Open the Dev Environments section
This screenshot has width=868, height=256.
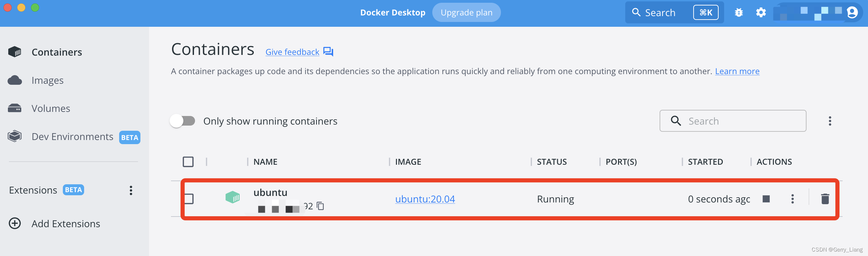click(x=72, y=137)
